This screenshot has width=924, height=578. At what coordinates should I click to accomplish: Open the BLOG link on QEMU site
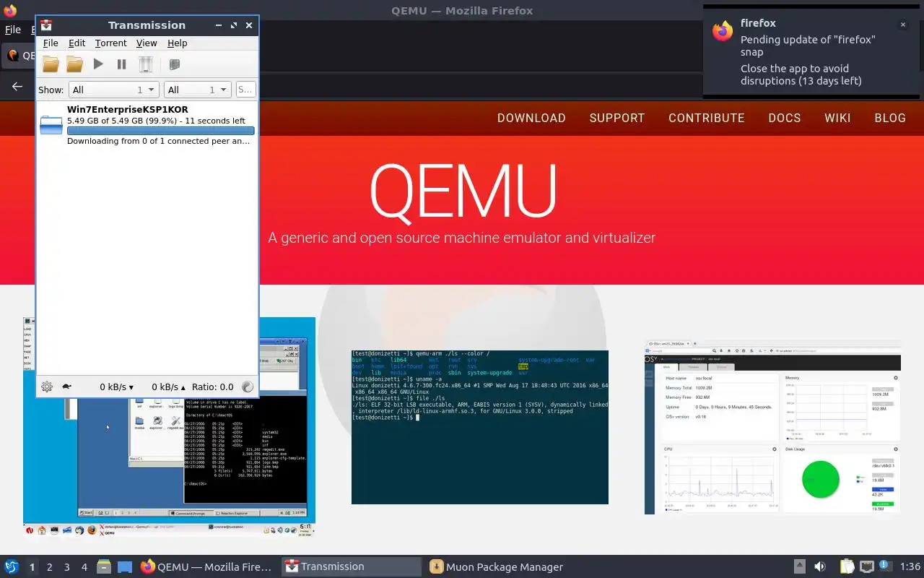click(x=890, y=118)
